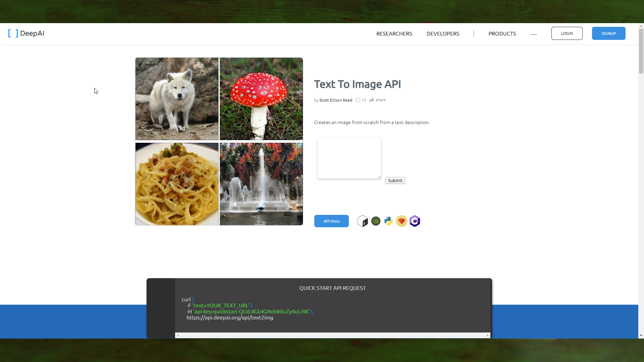Select the C# language icon
The height and width of the screenshot is (362, 644).
pos(415,221)
